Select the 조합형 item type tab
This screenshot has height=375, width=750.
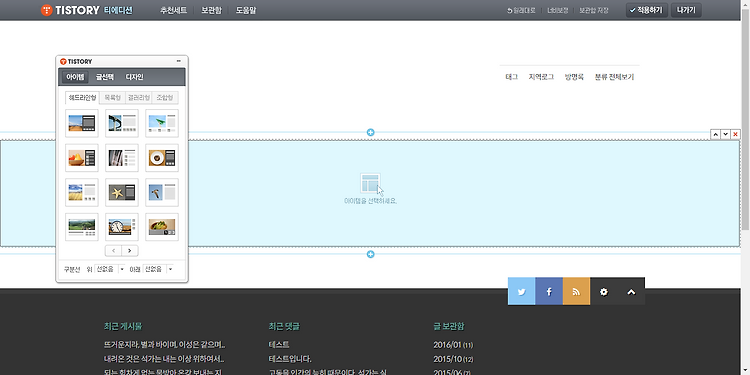(x=165, y=98)
